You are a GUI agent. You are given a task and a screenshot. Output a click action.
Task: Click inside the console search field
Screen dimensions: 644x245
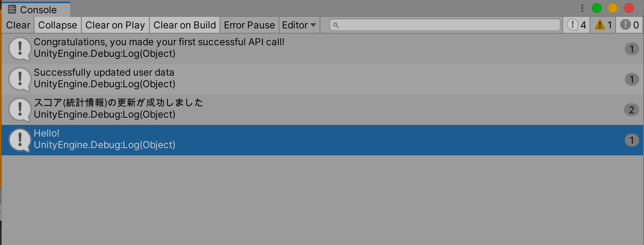point(441,25)
